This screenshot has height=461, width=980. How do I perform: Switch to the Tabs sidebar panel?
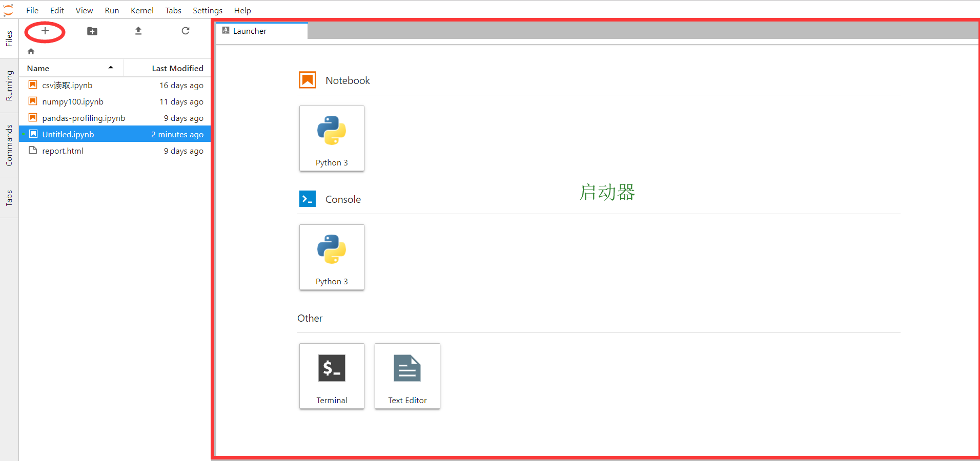[9, 198]
